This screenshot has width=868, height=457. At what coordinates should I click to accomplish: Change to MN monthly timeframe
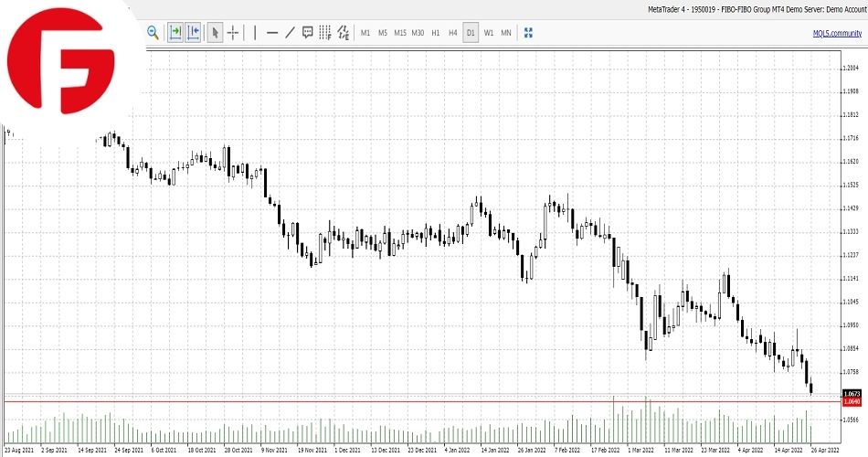(x=506, y=33)
